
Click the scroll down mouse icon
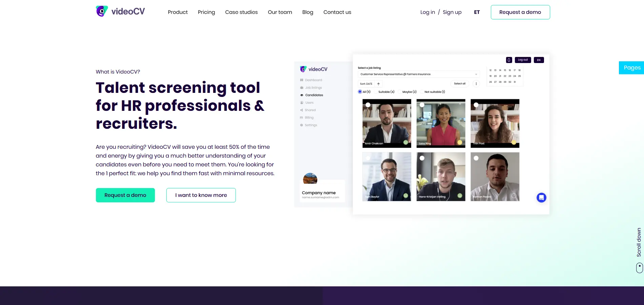(x=639, y=268)
